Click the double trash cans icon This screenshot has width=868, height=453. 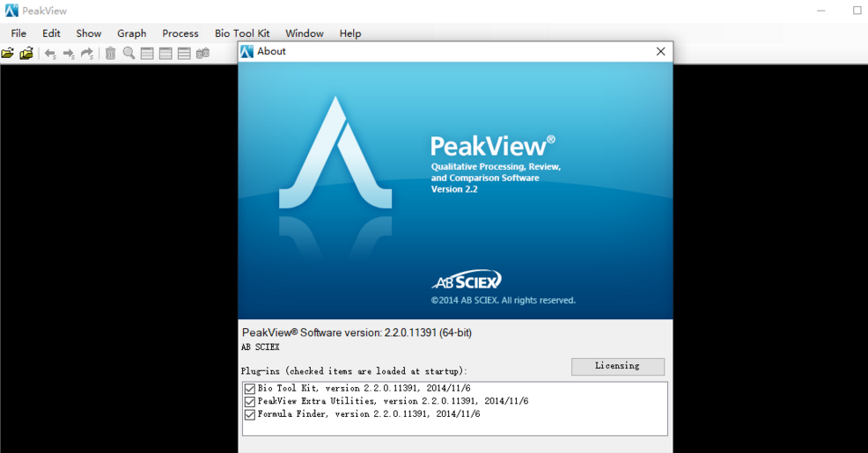202,53
